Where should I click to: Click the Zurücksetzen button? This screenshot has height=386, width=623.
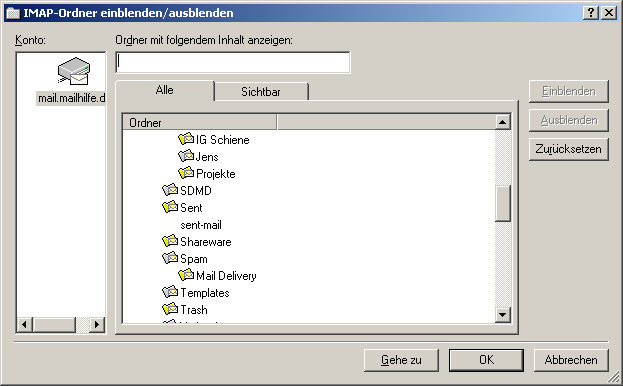tap(569, 149)
